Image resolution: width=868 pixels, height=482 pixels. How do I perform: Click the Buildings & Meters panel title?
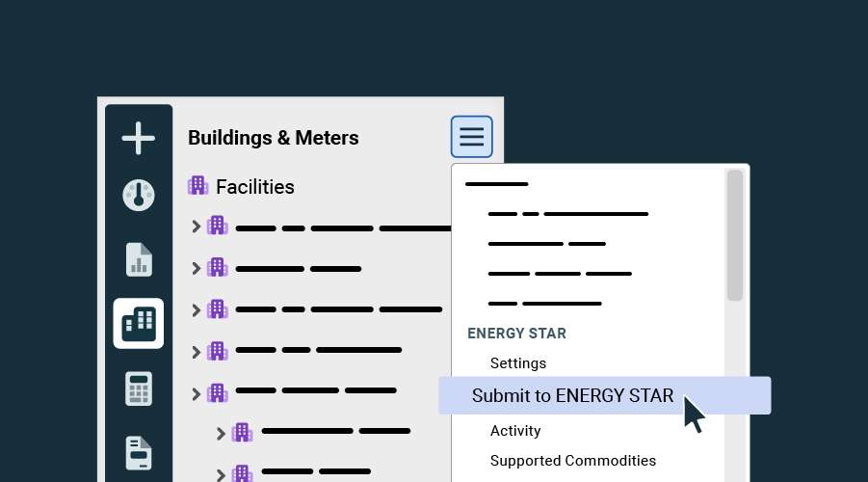coord(273,138)
